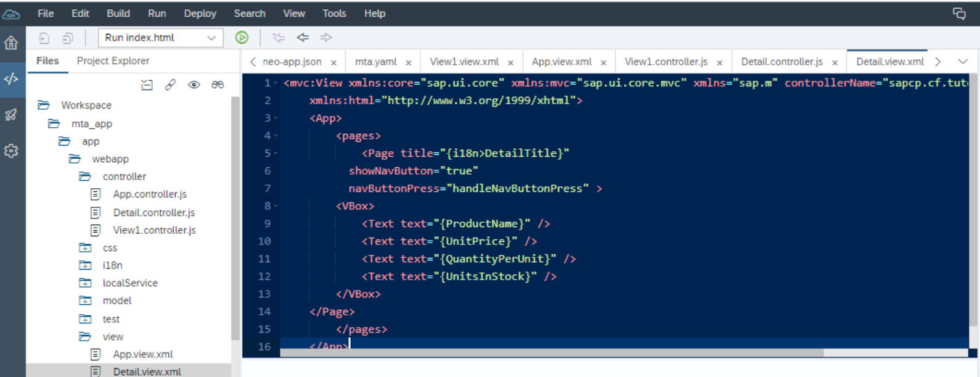Image resolution: width=980 pixels, height=377 pixels.
Task: Click the Save All icon
Action: (x=67, y=38)
